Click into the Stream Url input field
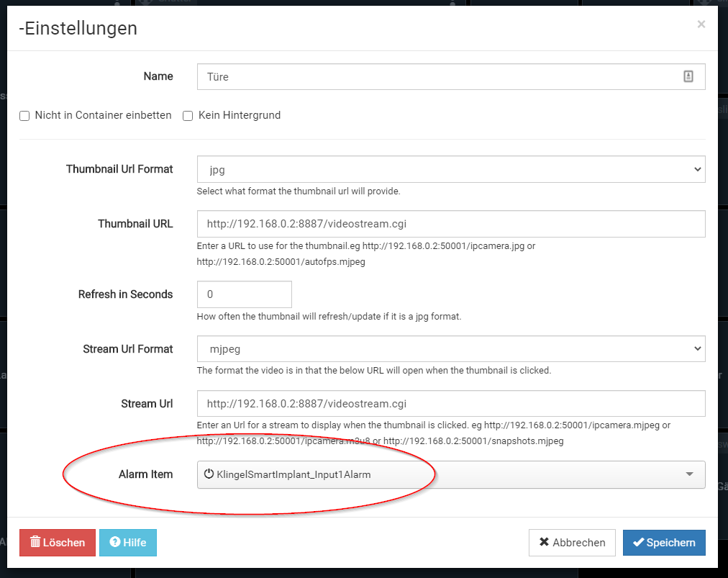 pos(451,404)
